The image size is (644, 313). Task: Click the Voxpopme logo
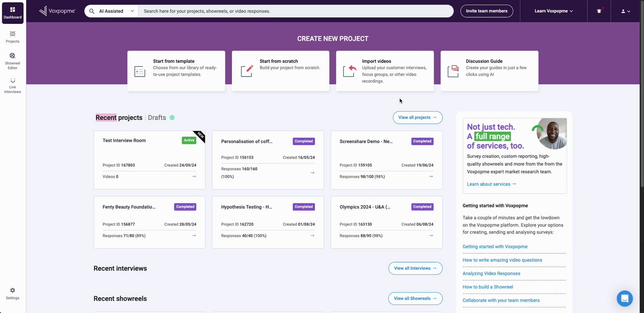click(57, 11)
